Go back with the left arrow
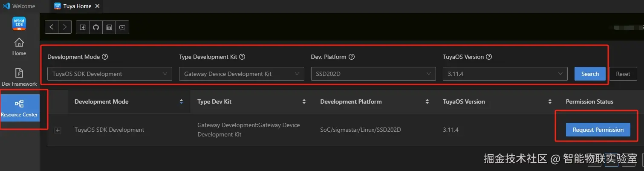The width and height of the screenshot is (644, 171). point(52,27)
